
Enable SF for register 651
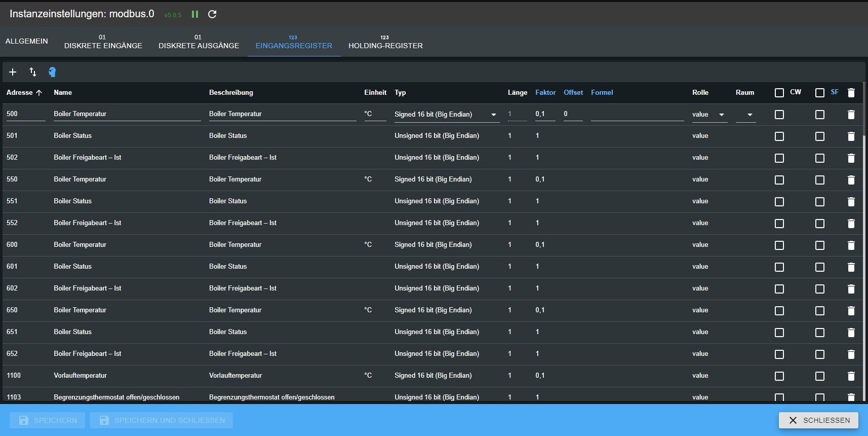tap(820, 333)
